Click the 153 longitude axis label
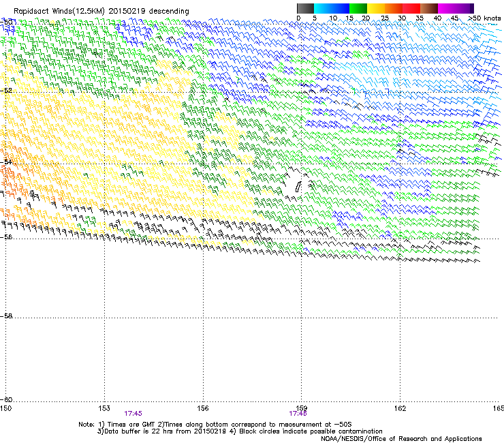Screen dimensions: 504x443 104,408
